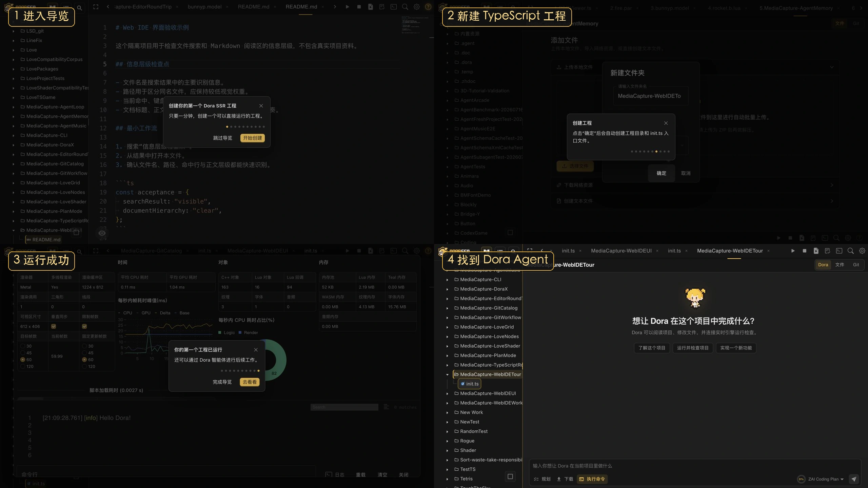Click the help question-mark icon in panel 1
Screen dimensions: 868x488
tap(428, 7)
